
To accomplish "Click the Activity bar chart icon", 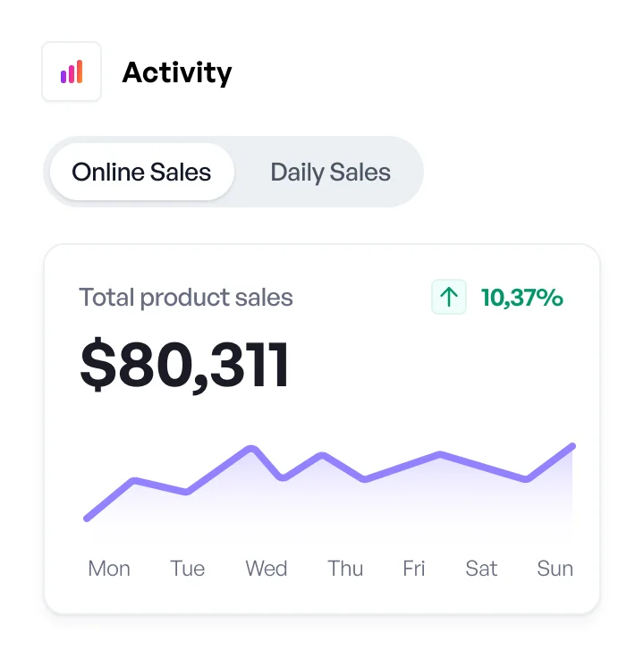I will (x=72, y=72).
